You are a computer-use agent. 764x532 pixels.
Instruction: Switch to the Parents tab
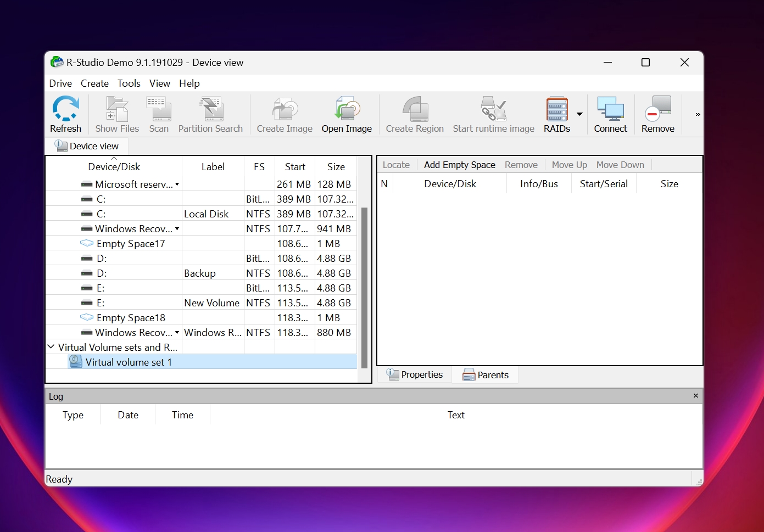click(x=486, y=375)
